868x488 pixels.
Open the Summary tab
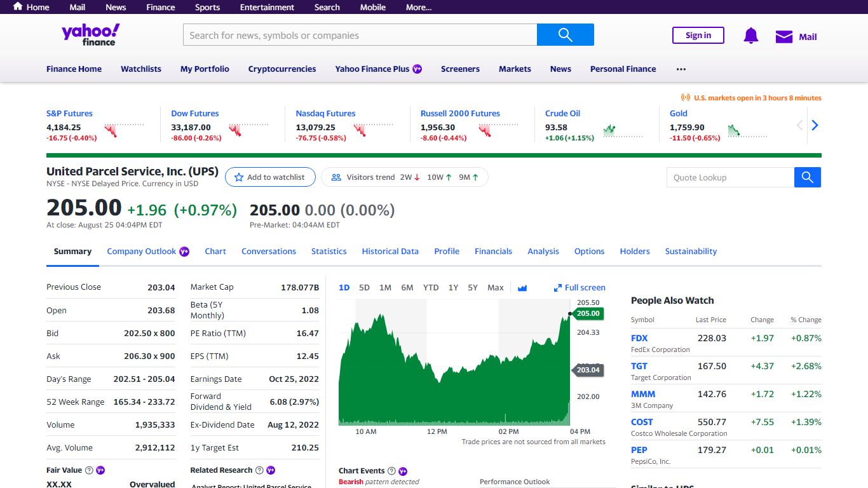pos(72,251)
